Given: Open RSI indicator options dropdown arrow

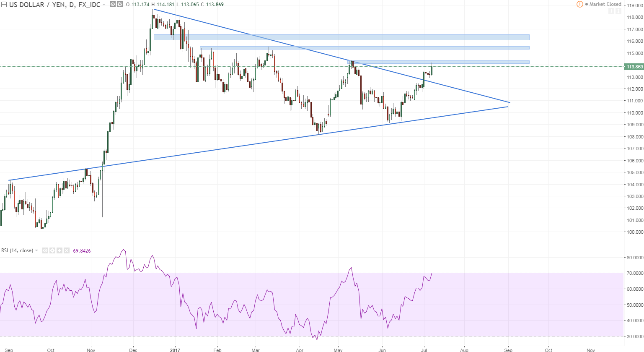Looking at the screenshot, I should (x=36, y=250).
